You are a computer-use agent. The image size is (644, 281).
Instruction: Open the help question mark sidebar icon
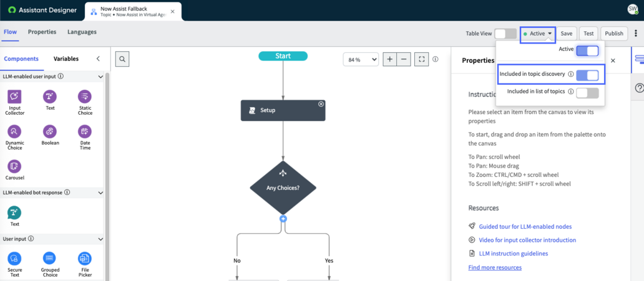point(639,88)
